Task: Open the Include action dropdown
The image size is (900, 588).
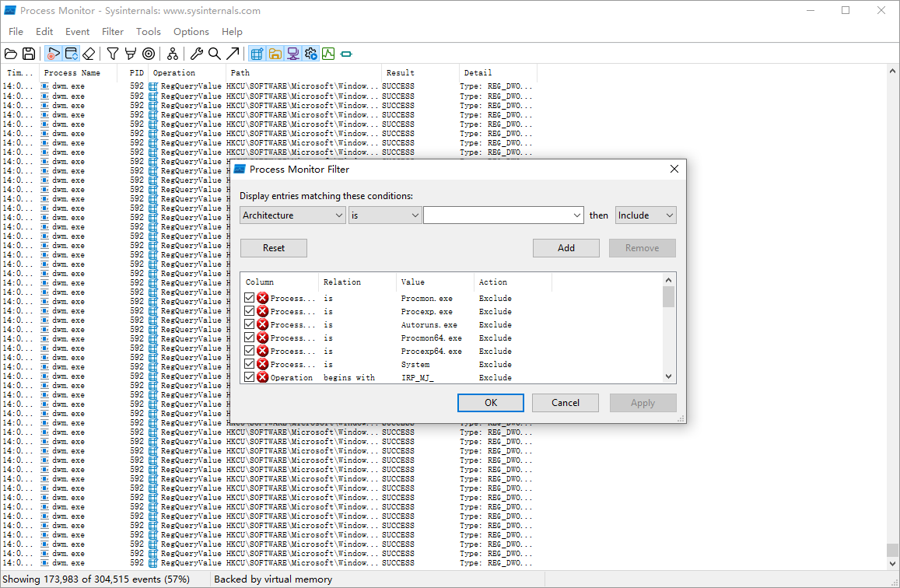Action: click(646, 215)
